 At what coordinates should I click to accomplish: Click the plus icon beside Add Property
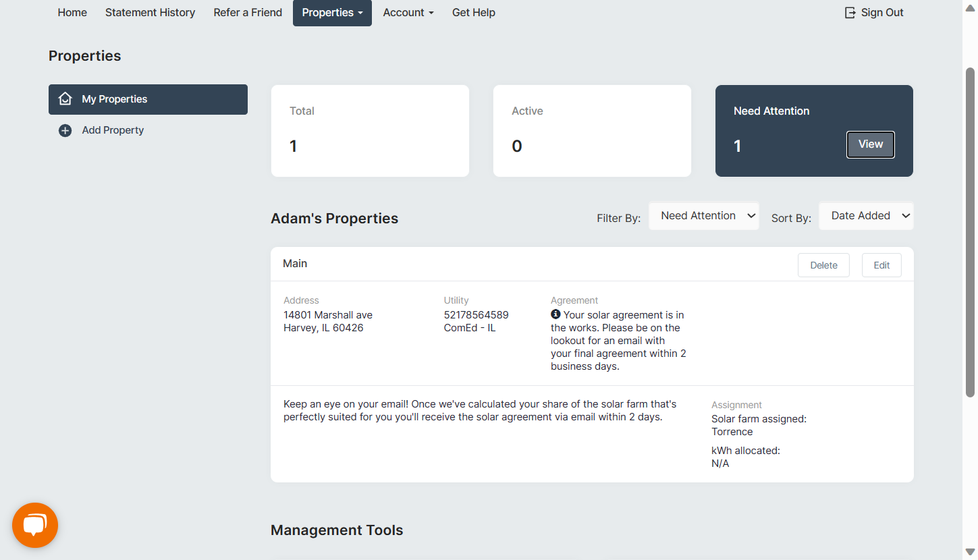pos(65,131)
